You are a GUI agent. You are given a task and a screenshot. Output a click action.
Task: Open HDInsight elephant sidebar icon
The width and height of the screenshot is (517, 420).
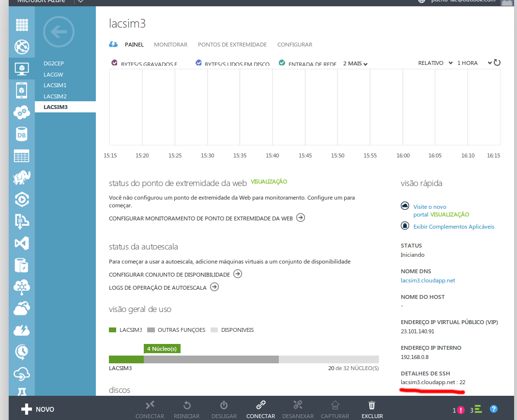click(x=22, y=177)
